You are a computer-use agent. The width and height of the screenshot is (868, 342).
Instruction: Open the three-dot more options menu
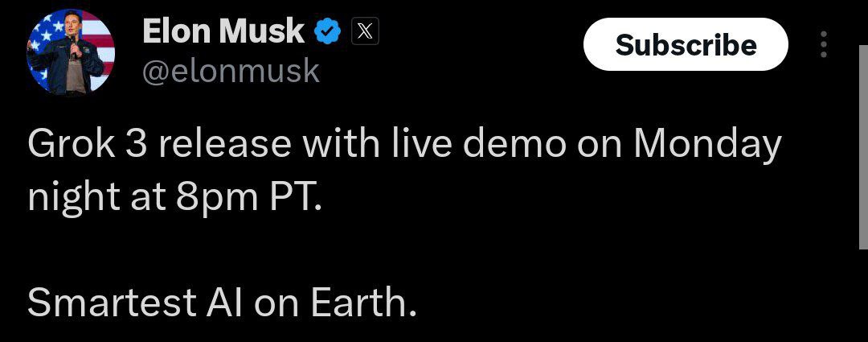pos(823,45)
